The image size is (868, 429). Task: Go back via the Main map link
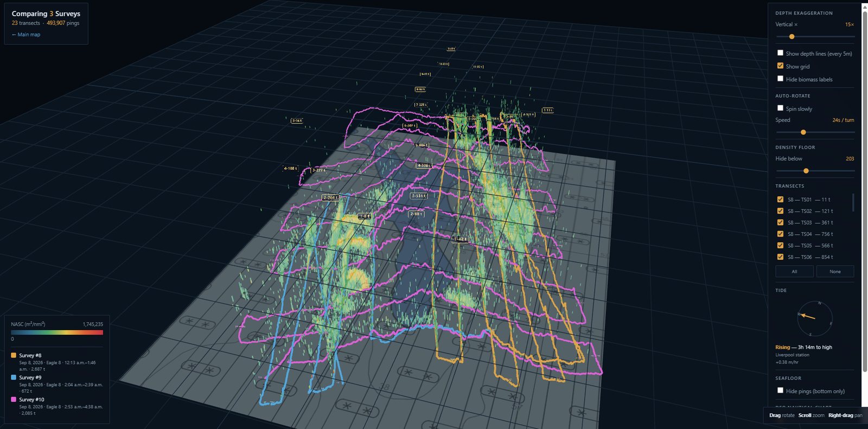coord(26,35)
